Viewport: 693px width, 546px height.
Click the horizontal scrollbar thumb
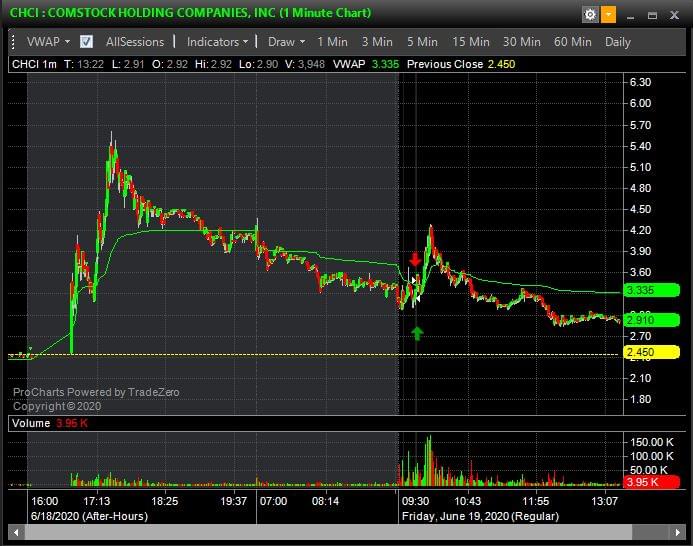328,532
